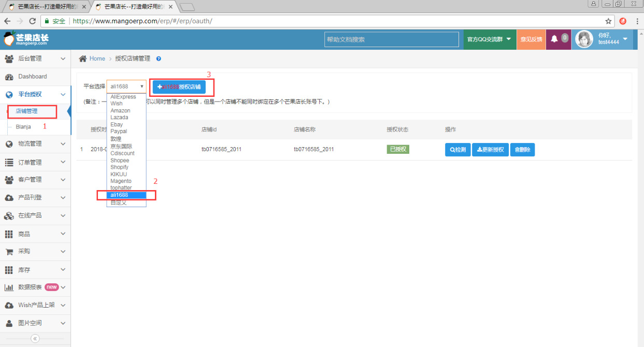Screen dimensions: 644x347
Task: Click the +ali1688授权店铺 button
Action: (179, 87)
